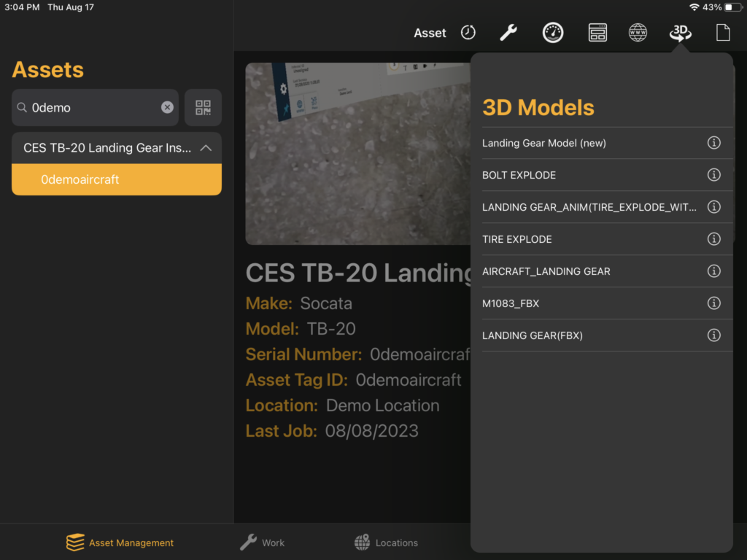747x560 pixels.
Task: Clear the 0demo search text
Action: coord(167,107)
